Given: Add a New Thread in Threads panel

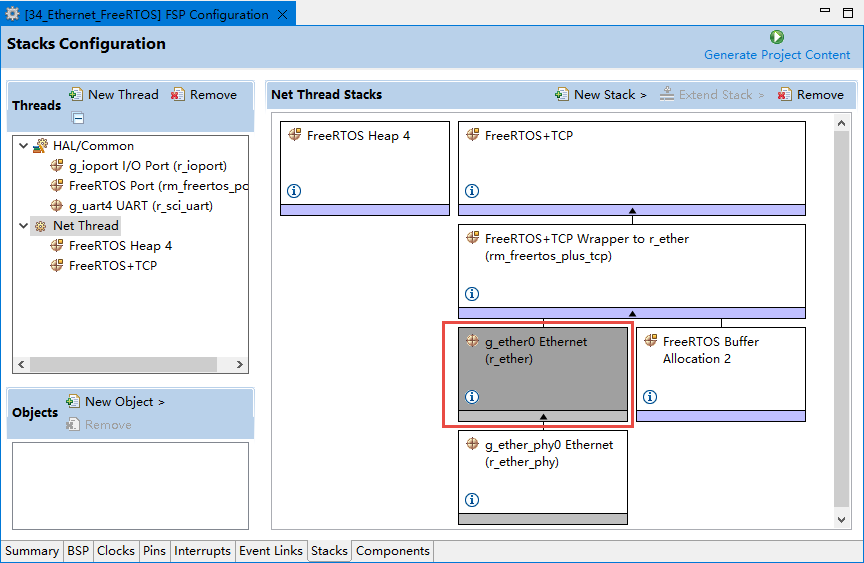Looking at the screenshot, I should pyautogui.click(x=114, y=95).
